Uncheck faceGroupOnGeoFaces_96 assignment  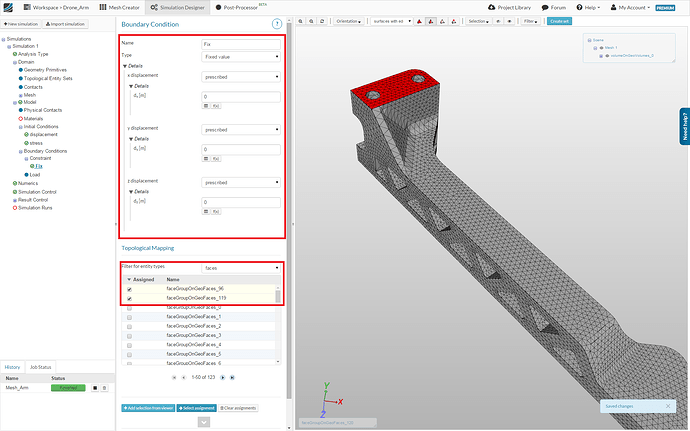click(129, 289)
